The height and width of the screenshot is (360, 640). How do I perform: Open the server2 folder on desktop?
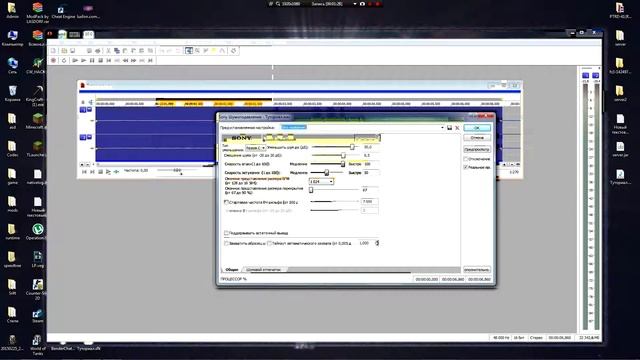click(x=620, y=93)
